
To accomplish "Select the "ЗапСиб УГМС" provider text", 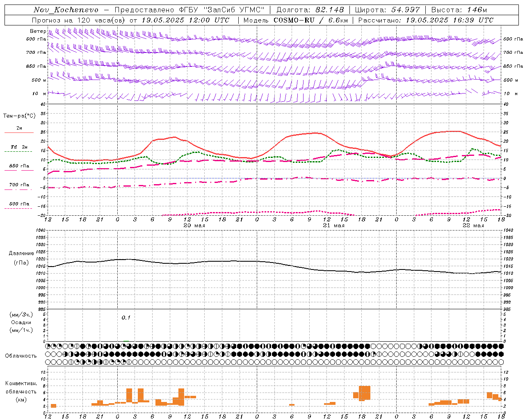I will 234,10.
